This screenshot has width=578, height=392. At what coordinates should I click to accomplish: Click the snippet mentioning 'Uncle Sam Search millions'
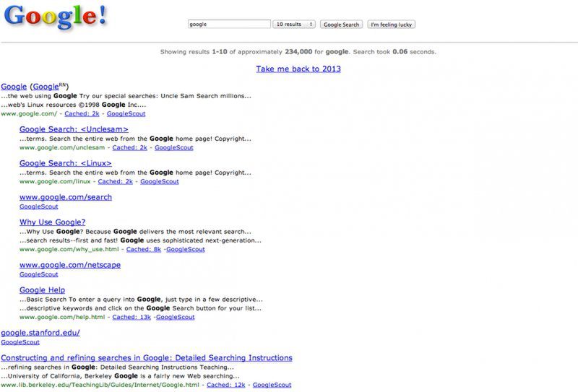click(126, 96)
